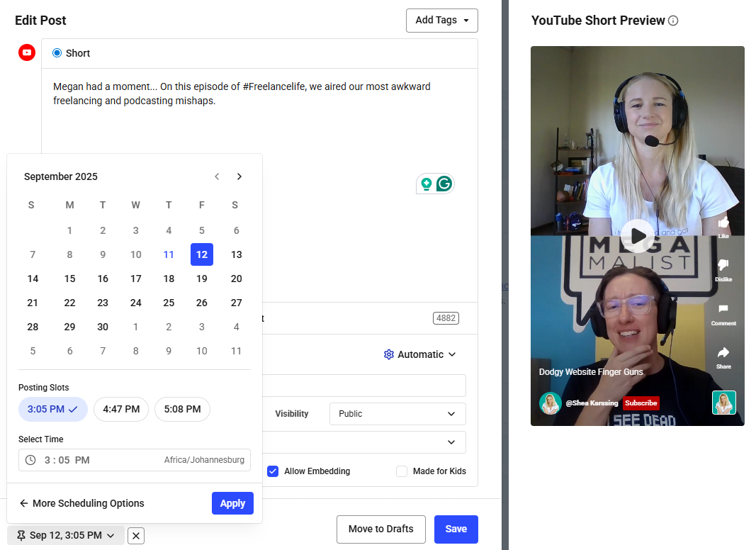
Task: Disable the Allow Embedding checkbox
Action: click(x=273, y=471)
